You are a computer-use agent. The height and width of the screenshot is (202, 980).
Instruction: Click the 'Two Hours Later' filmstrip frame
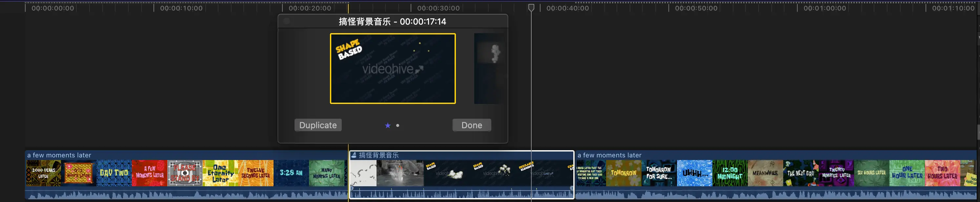coord(942,173)
